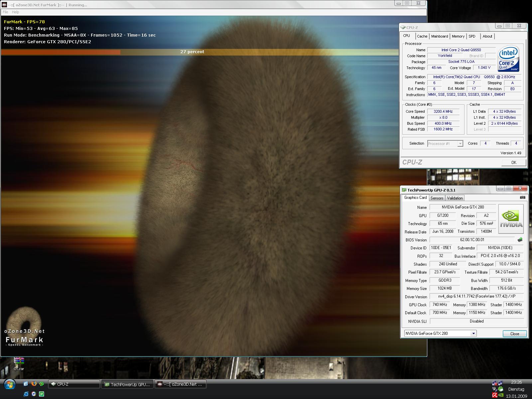Click the Driver Version field in GPU-Z

pos(477,296)
